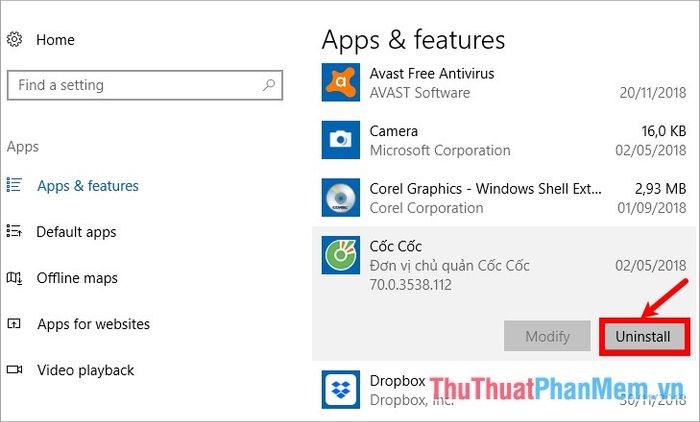Click the Home gear icon
The width and height of the screenshot is (700, 422).
(x=14, y=39)
